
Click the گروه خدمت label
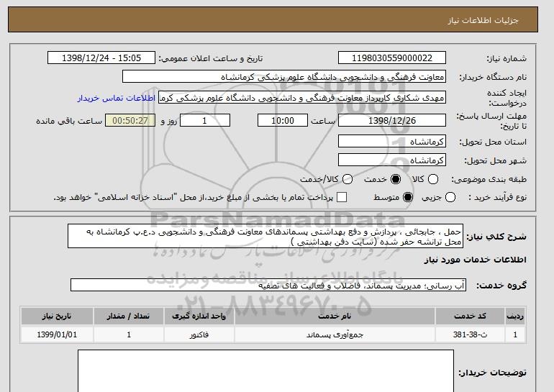501,286
